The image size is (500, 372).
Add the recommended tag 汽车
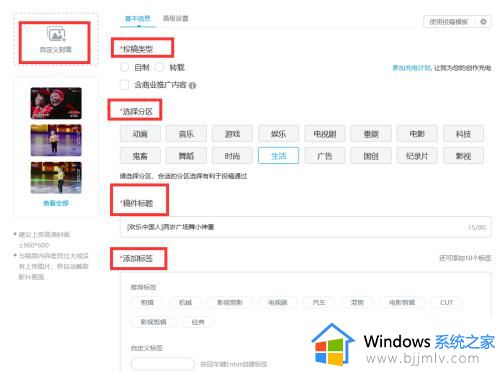click(319, 302)
